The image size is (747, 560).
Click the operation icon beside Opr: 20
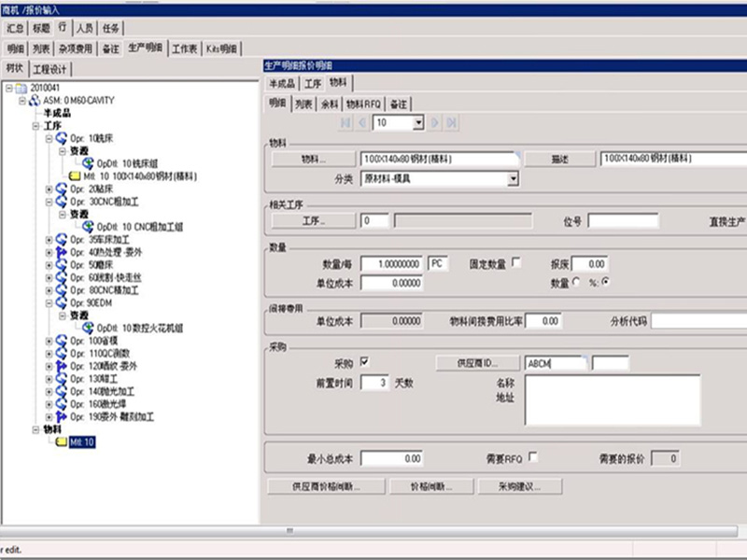tap(62, 189)
